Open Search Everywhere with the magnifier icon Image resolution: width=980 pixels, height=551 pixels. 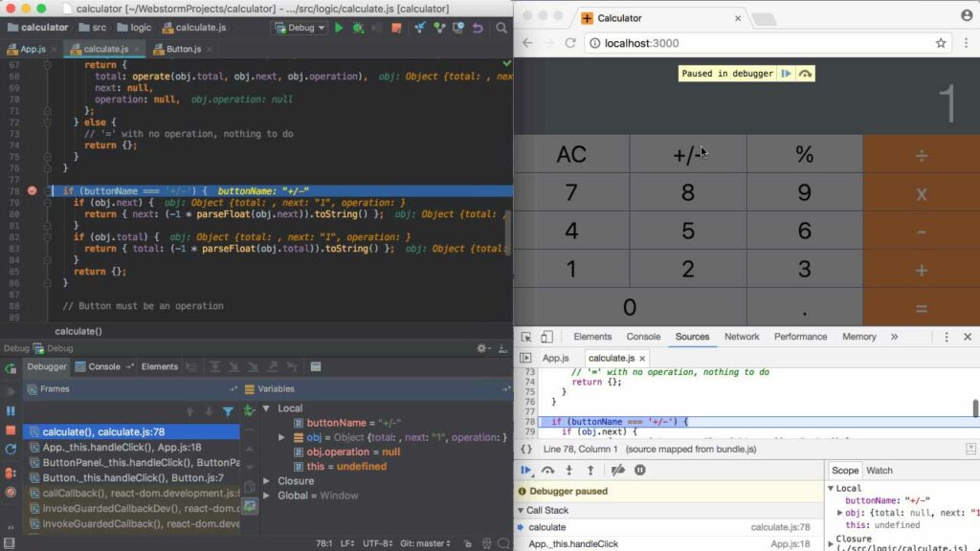(x=502, y=28)
